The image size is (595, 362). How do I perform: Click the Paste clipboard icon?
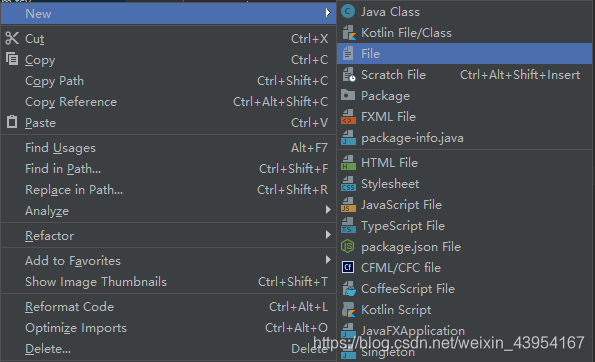(12, 122)
